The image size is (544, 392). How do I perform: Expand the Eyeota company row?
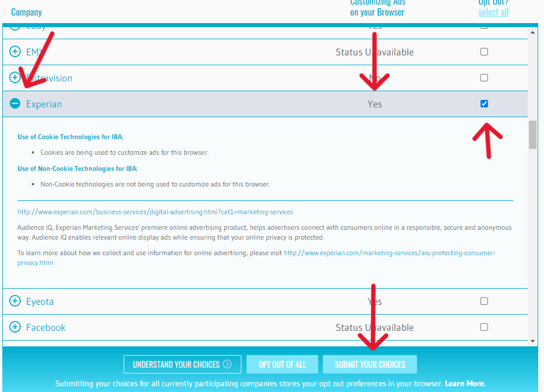tap(15, 301)
